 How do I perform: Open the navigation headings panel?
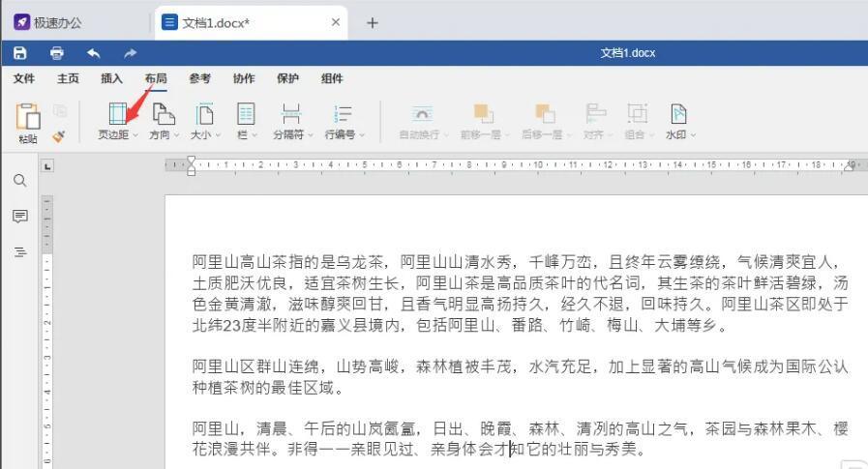point(20,252)
